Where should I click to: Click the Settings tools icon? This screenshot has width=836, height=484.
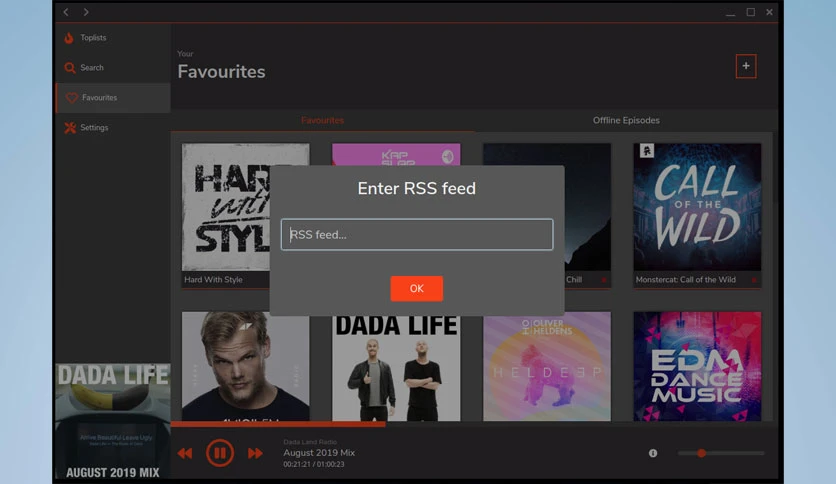(x=70, y=127)
